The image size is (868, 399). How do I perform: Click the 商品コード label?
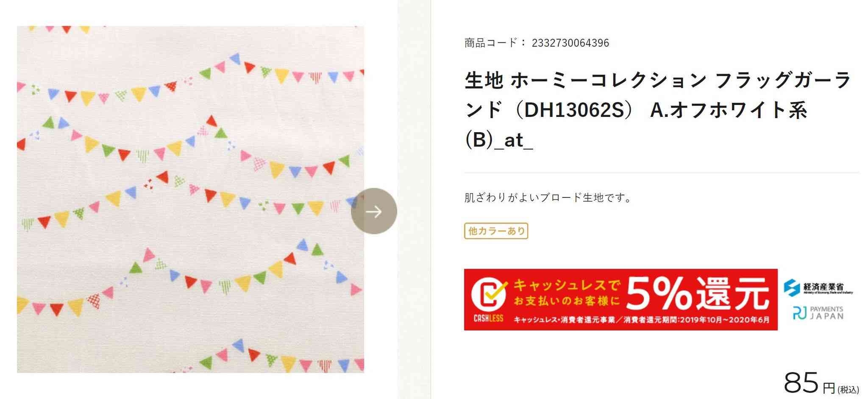pos(491,43)
